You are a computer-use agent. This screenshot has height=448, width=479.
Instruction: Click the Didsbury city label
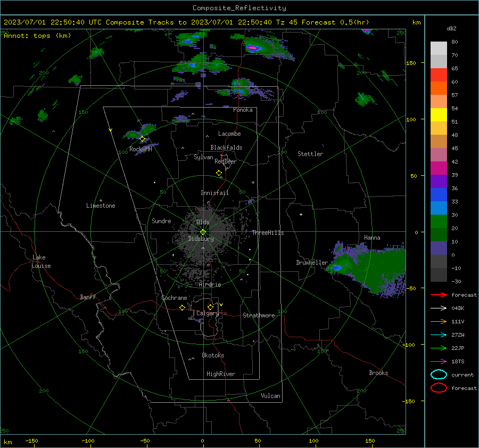click(201, 239)
